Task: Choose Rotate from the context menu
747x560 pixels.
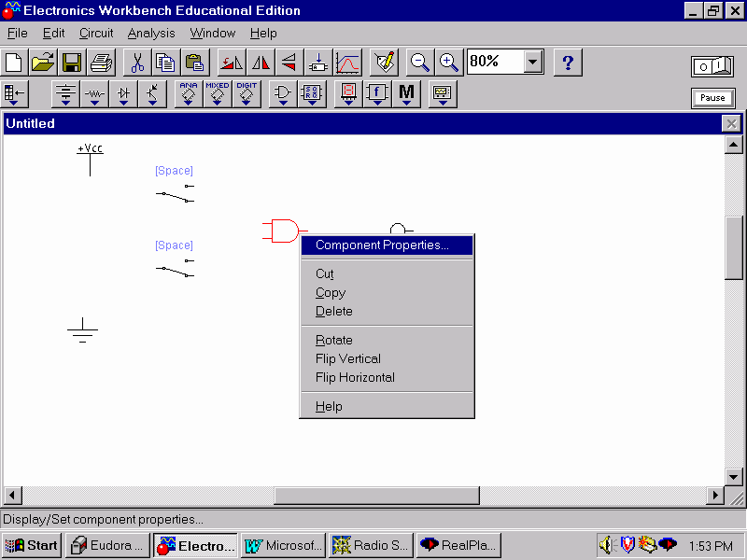Action: pos(387,340)
